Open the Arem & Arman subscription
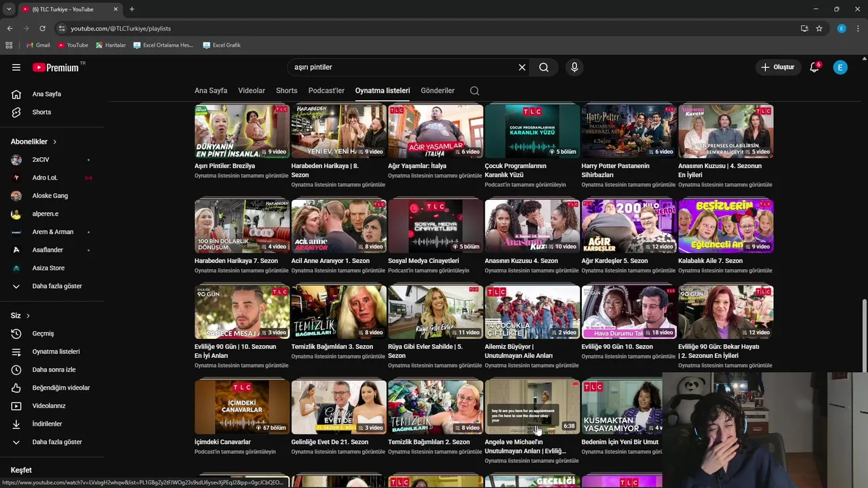Image resolution: width=868 pixels, height=488 pixels. 52,232
